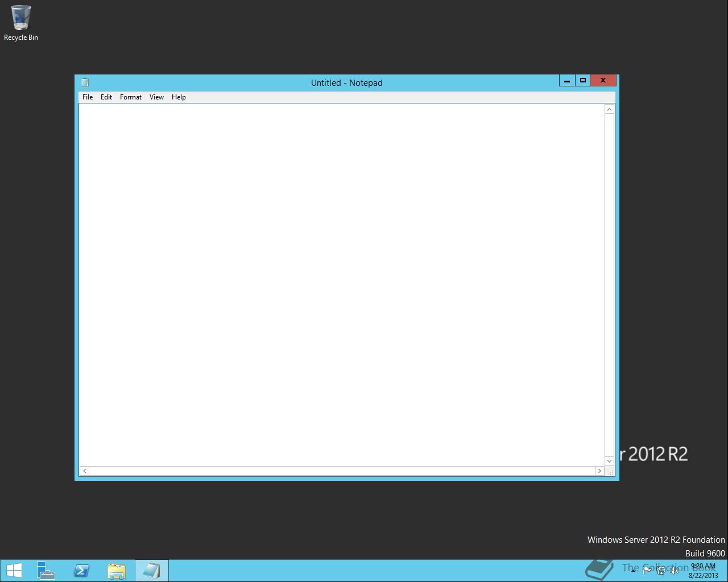Select the Notepad taskbar button
The height and width of the screenshot is (582, 728).
point(151,571)
